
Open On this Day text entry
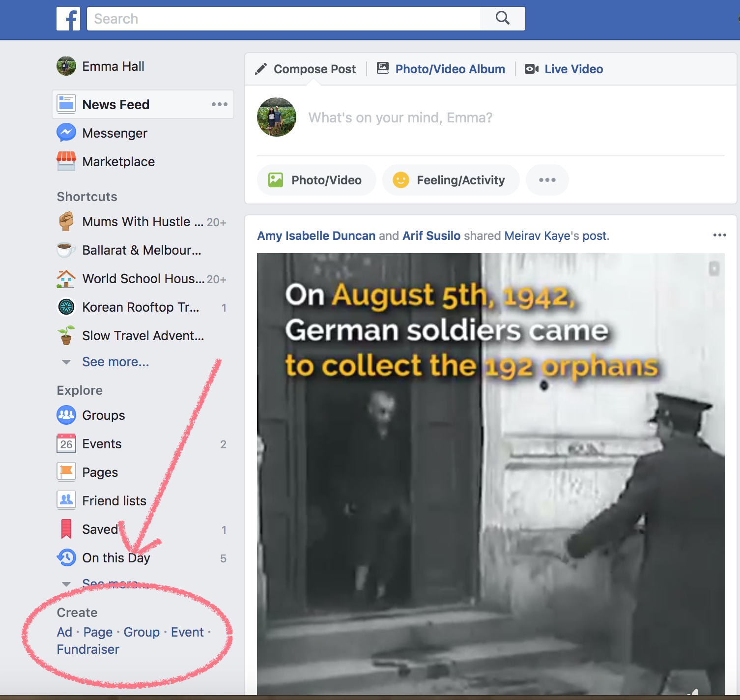coord(116,557)
